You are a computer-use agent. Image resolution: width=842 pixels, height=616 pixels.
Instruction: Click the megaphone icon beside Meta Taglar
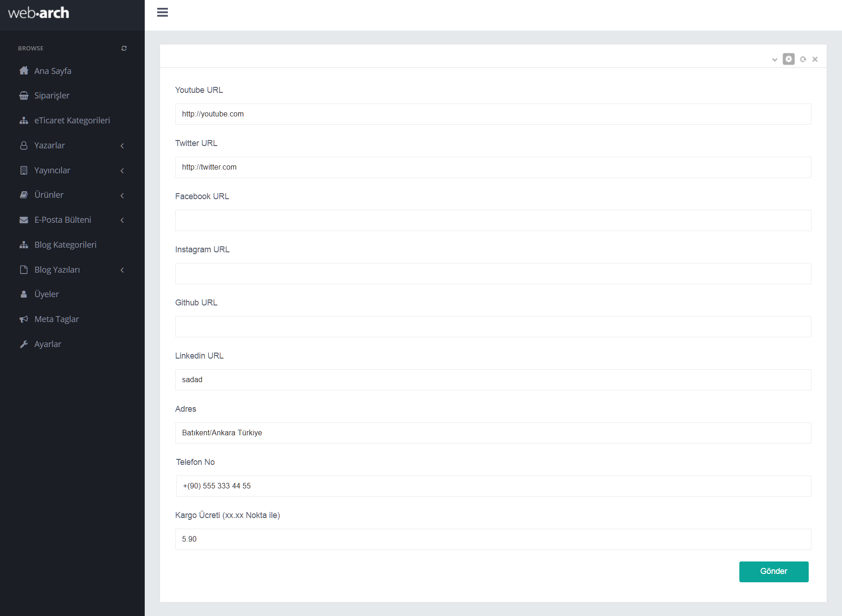24,319
